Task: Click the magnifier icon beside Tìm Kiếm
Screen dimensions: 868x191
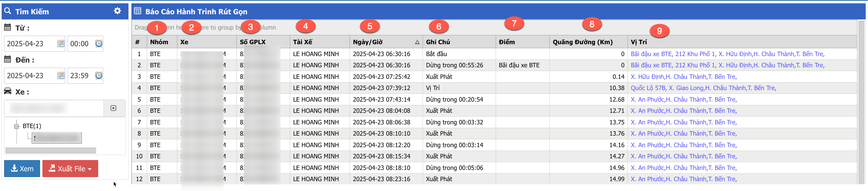Action: (7, 11)
